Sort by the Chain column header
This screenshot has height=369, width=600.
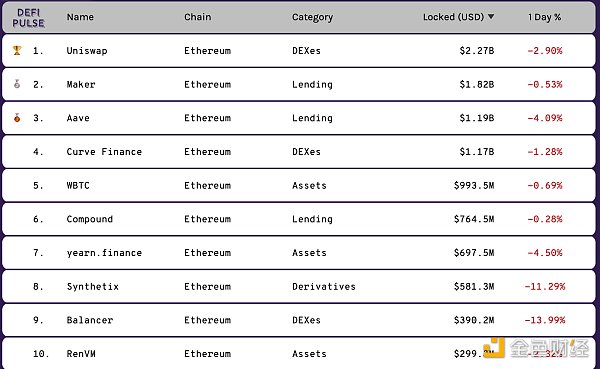click(197, 17)
